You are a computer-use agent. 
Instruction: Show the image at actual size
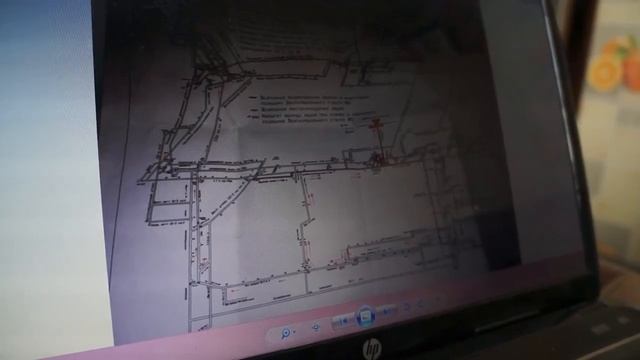click(x=316, y=327)
